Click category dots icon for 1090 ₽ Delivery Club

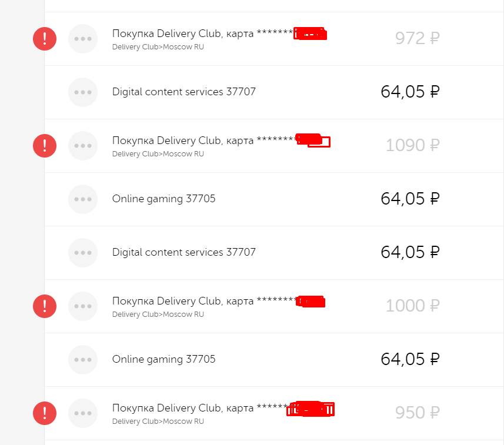(x=83, y=146)
